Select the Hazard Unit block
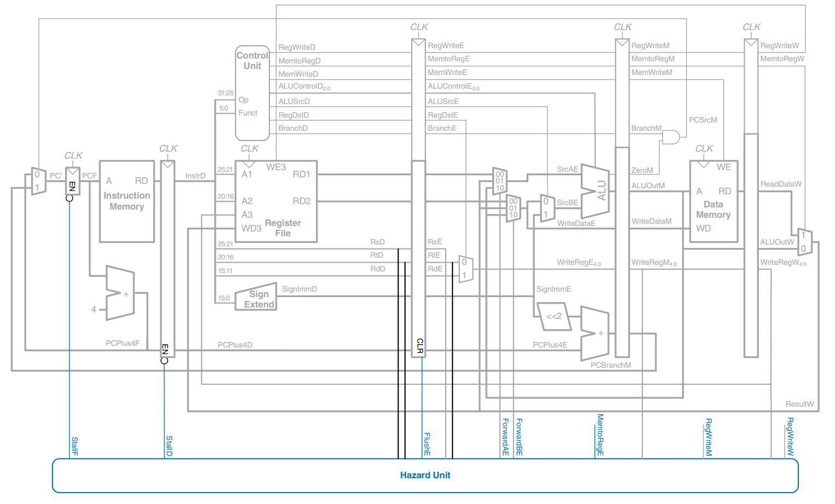The height and width of the screenshot is (504, 835). 425,476
